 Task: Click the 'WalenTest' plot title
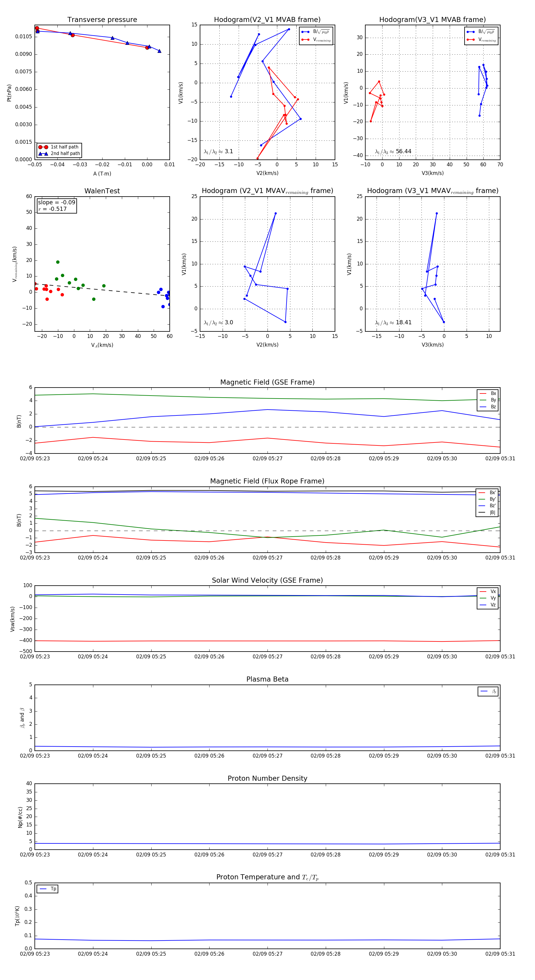click(102, 191)
